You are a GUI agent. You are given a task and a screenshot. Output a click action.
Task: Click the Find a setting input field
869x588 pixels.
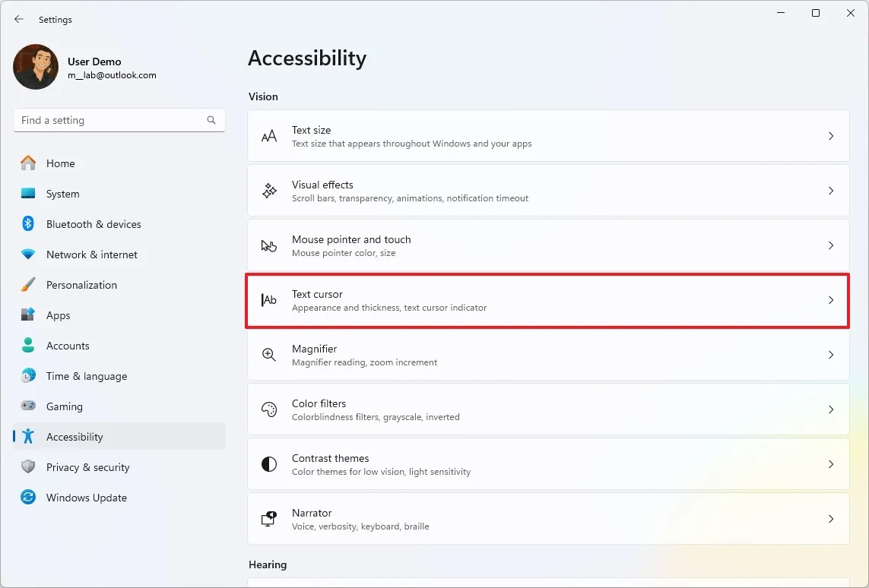[106, 120]
